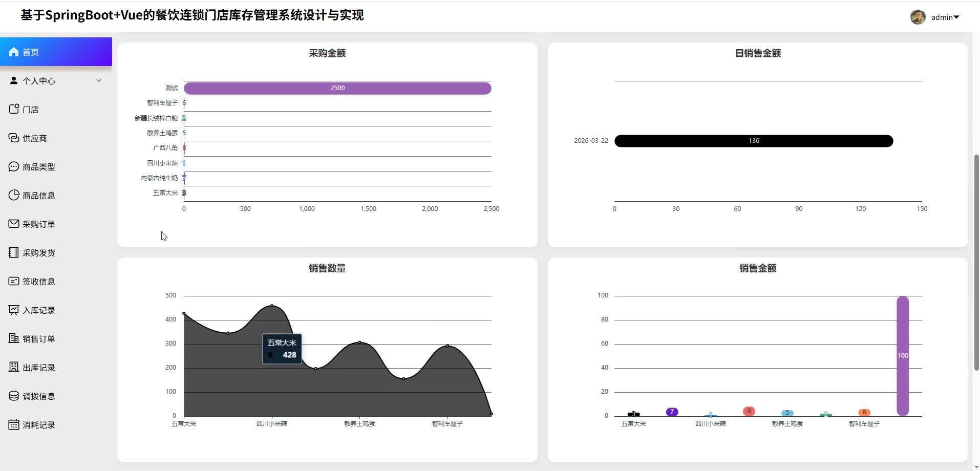
Task: Click the building icon for 销售订单
Action: pyautogui.click(x=14, y=338)
